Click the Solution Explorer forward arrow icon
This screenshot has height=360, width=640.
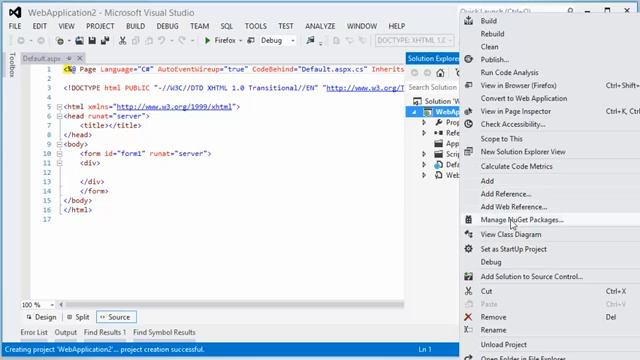tap(427, 73)
